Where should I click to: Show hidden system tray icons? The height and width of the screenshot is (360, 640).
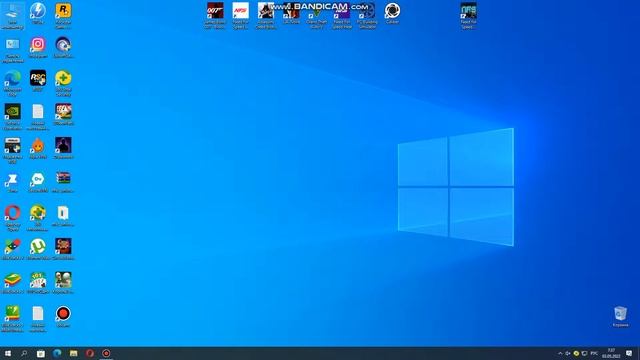[560, 353]
